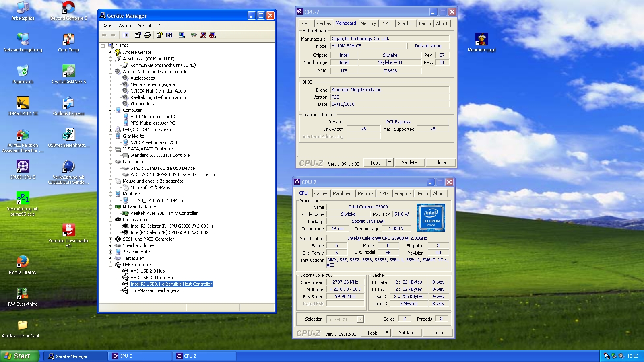The width and height of the screenshot is (644, 362).
Task: Click Close in the Mainboard CPU-Z window
Action: (x=440, y=162)
